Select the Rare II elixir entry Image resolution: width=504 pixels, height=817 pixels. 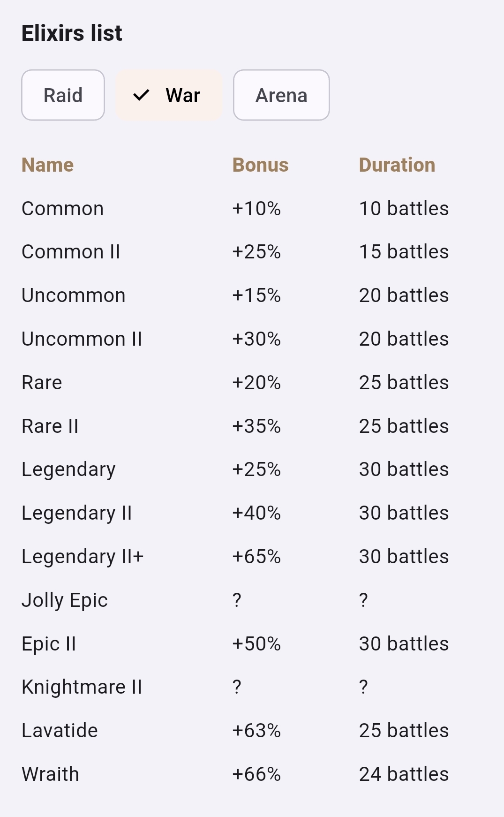(50, 426)
